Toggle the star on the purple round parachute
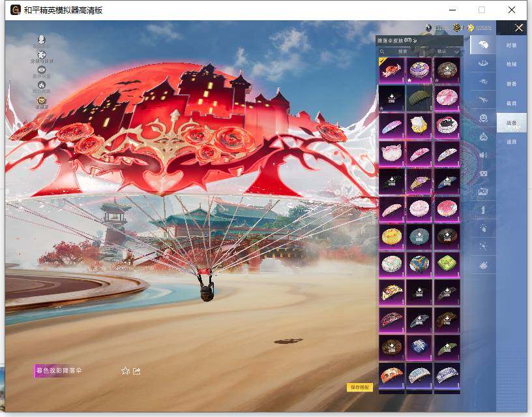The image size is (532, 417). 409,80
